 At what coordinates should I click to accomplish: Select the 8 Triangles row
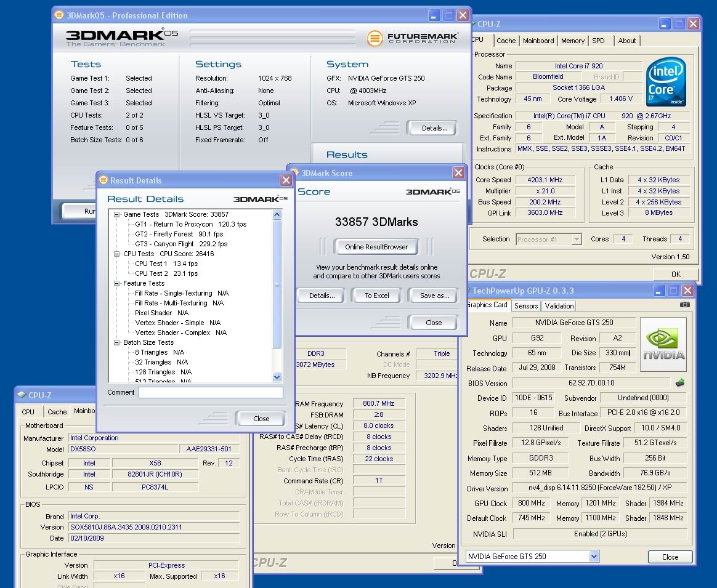coord(160,352)
